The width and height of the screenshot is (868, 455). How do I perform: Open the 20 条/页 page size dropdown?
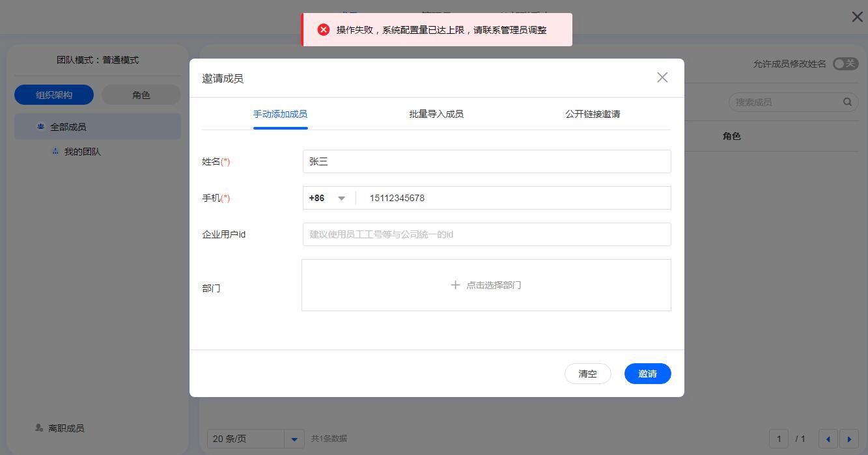tap(255, 439)
